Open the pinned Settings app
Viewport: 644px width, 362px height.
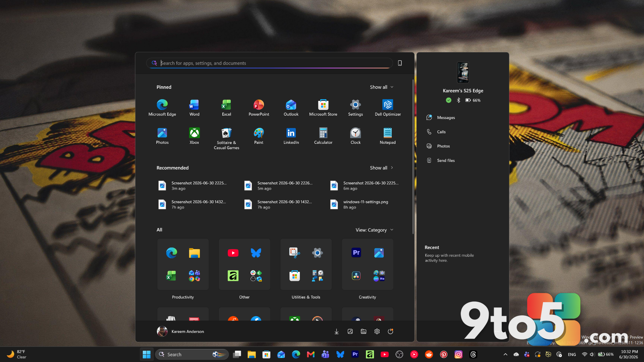[x=355, y=108]
